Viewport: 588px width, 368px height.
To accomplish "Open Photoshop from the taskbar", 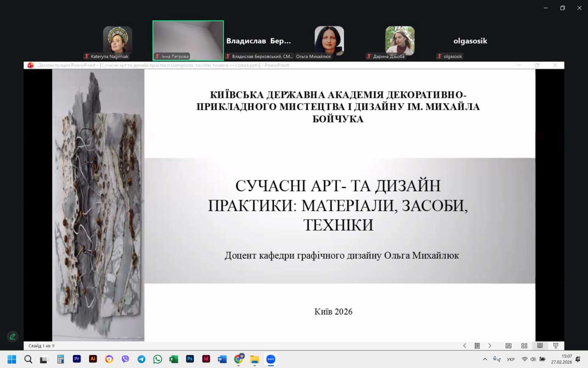I will click(190, 359).
